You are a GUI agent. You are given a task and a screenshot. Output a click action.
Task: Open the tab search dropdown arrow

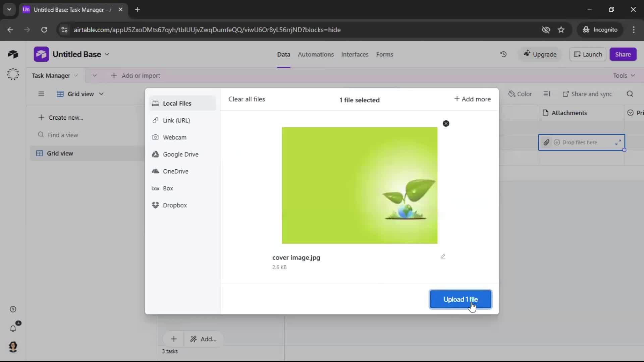point(9,10)
